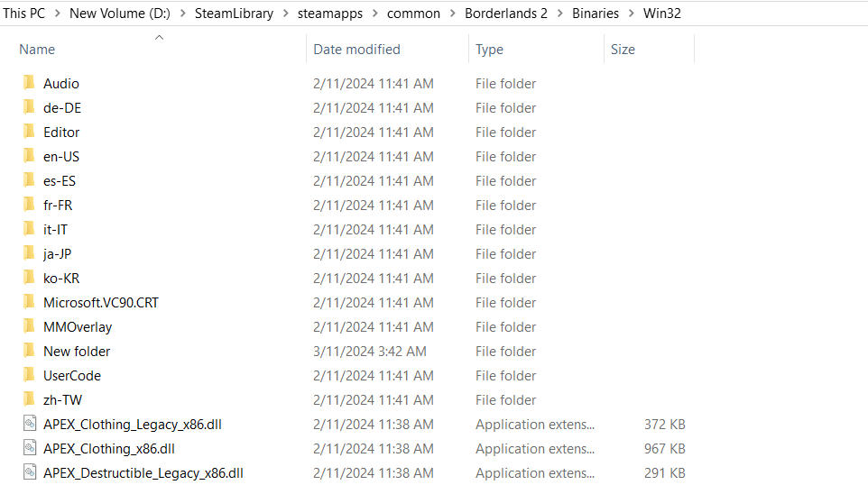
Task: Click sort arrow above Name column
Action: tap(159, 38)
